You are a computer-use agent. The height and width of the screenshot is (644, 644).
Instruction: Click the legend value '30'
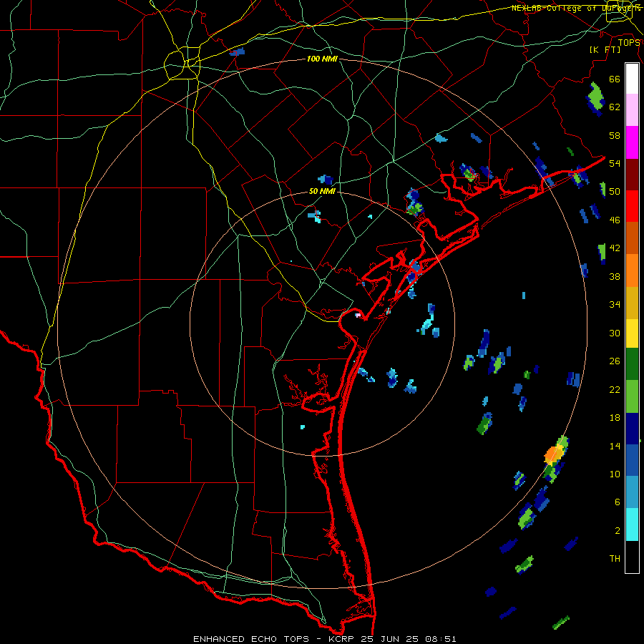(x=615, y=333)
